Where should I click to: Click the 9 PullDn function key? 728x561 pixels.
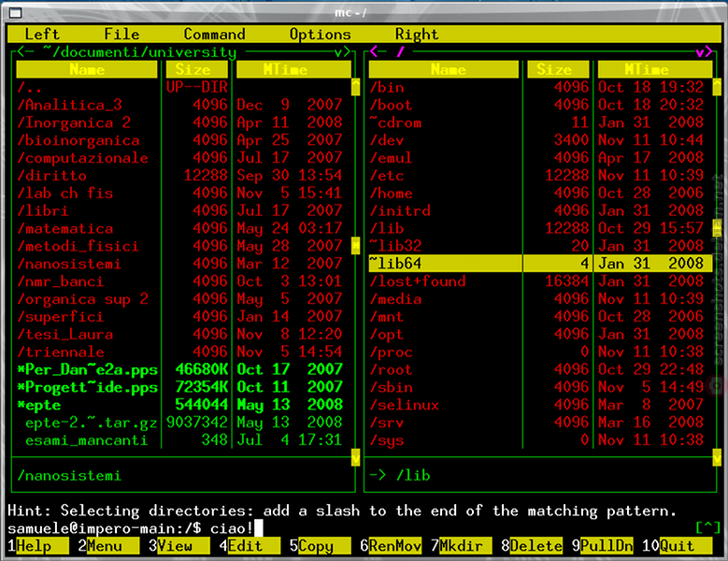(x=603, y=546)
